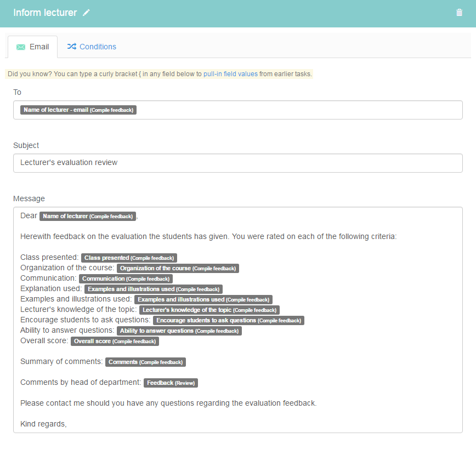Screen dimensions: 476x449
Task: Follow the pull-in field values link
Action: click(x=230, y=74)
